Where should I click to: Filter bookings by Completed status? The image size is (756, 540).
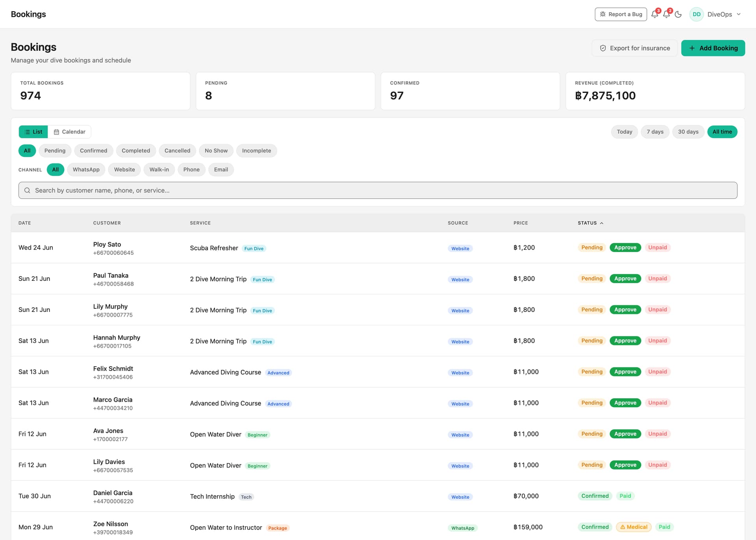(135, 151)
